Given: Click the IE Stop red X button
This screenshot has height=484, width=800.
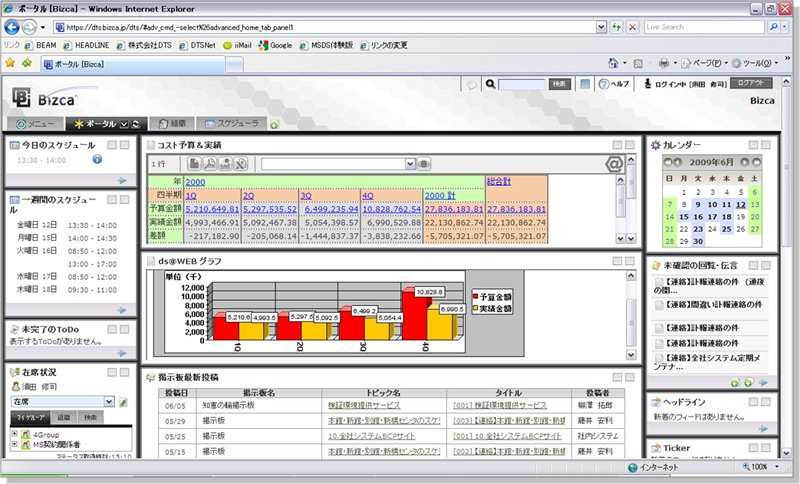Looking at the screenshot, I should pos(632,27).
